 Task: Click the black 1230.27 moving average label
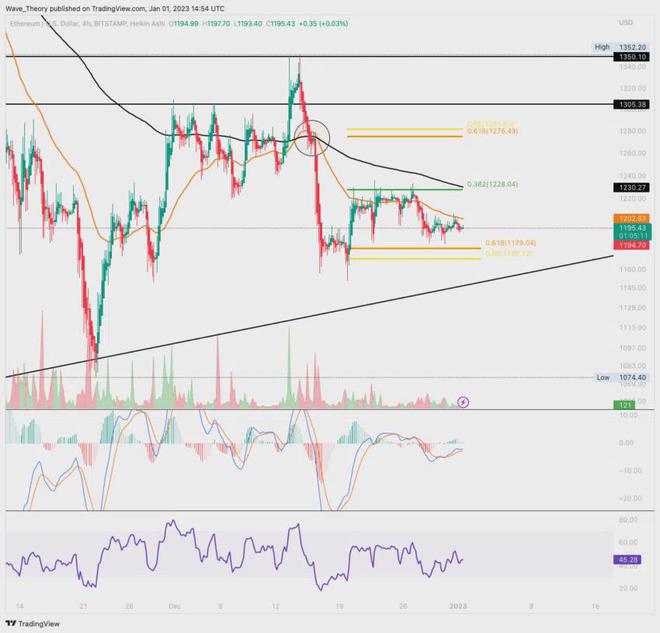(x=631, y=187)
